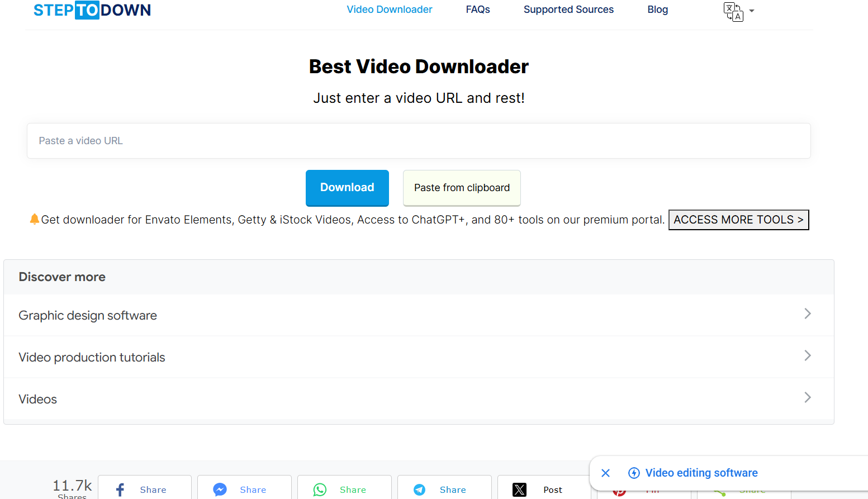
Task: Dismiss the Video editing software popup
Action: point(605,473)
